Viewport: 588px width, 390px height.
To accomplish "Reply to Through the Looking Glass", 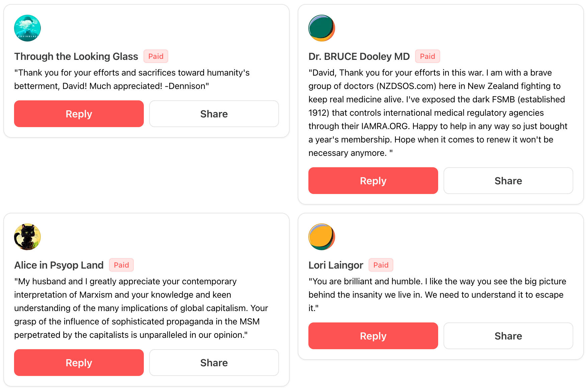I will point(79,114).
